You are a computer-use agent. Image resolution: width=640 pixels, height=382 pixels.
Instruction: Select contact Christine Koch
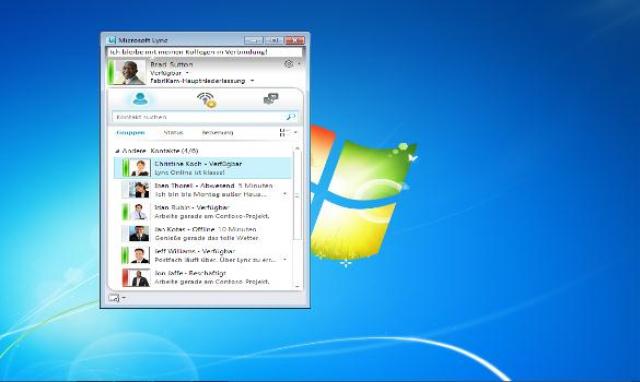tap(203, 168)
